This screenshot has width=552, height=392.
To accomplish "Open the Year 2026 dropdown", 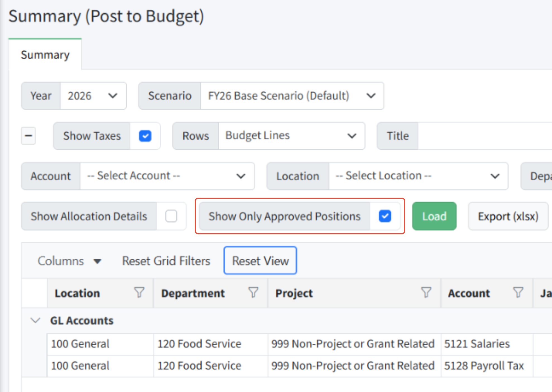I will coord(93,96).
